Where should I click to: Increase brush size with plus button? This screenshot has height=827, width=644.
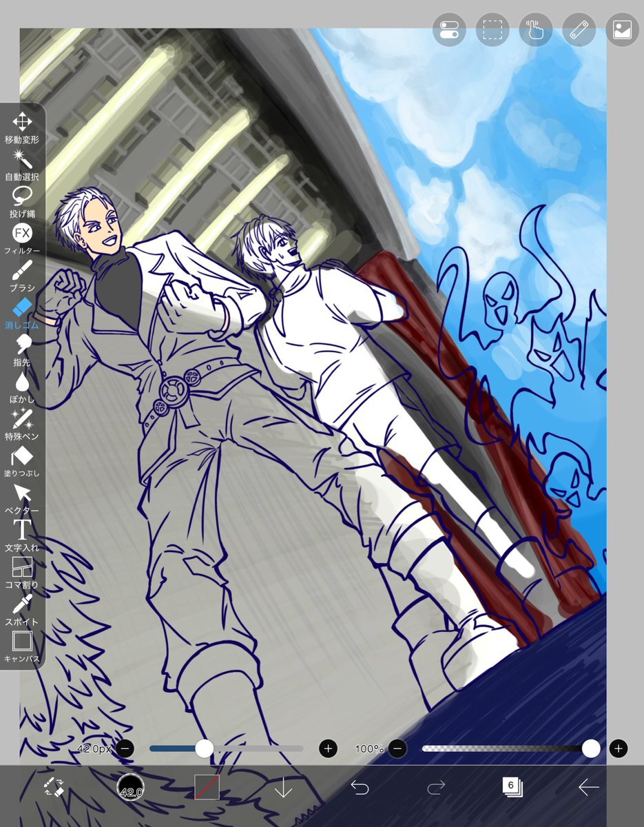(x=328, y=748)
